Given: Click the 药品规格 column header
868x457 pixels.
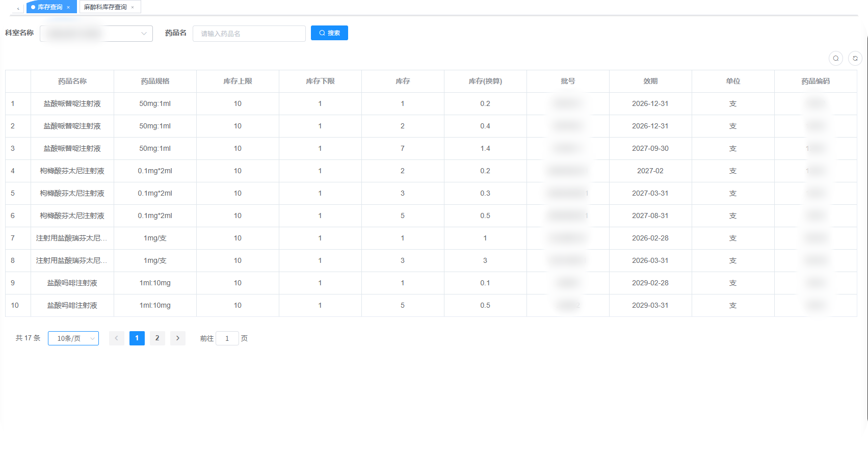Looking at the screenshot, I should [155, 82].
